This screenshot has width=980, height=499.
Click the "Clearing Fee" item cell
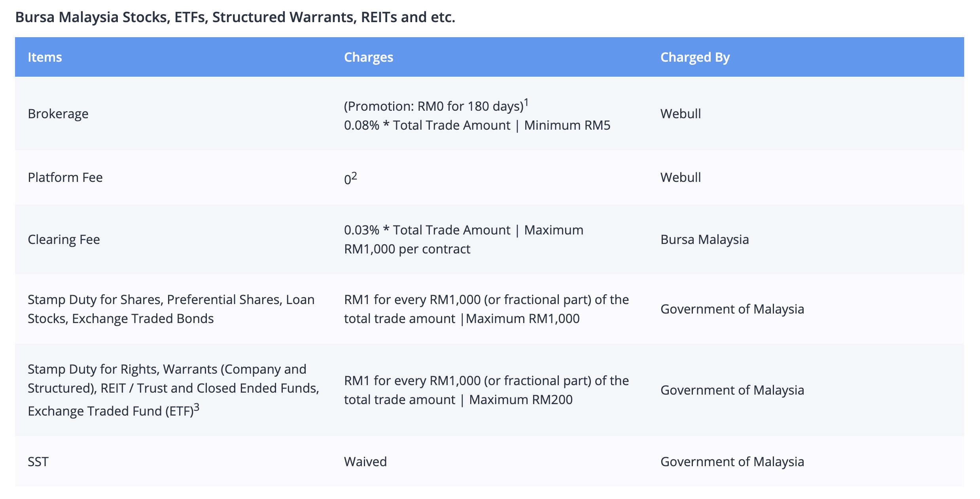pos(64,240)
